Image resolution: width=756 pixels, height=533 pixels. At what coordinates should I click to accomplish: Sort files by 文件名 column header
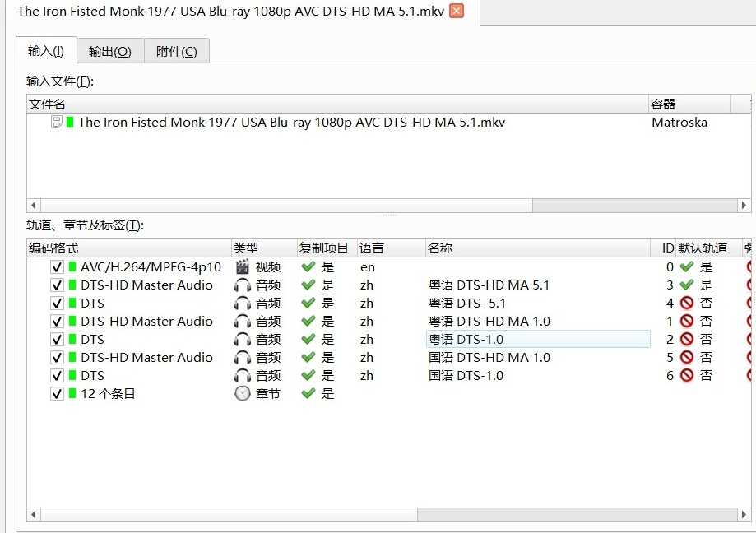pos(337,104)
